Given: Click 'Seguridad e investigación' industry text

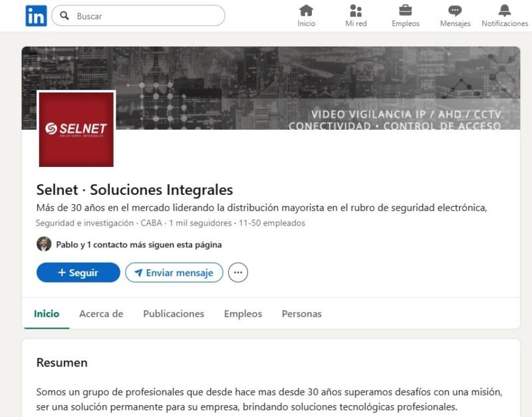Looking at the screenshot, I should [85, 223].
